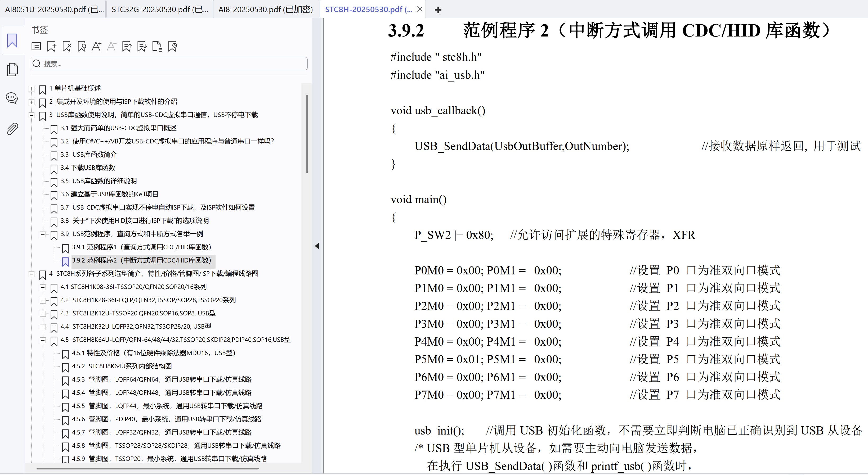Open bookmark 3.6 建立基于USB库函数的Keil项目
The image size is (868, 475).
(x=110, y=194)
